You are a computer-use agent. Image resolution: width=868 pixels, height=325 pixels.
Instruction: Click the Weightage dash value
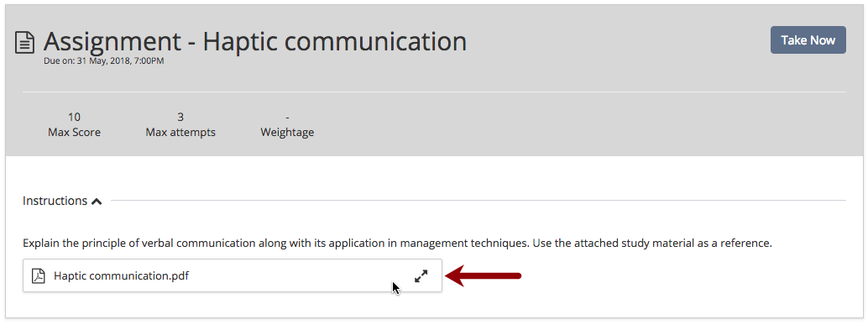point(287,118)
